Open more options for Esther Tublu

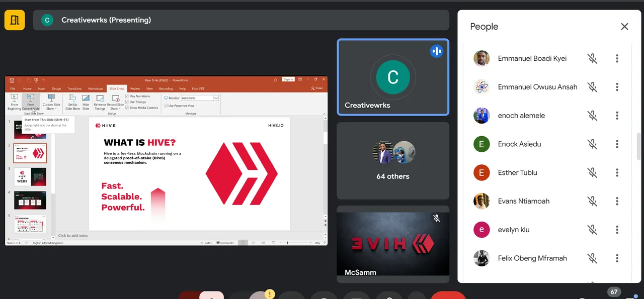pyautogui.click(x=617, y=173)
